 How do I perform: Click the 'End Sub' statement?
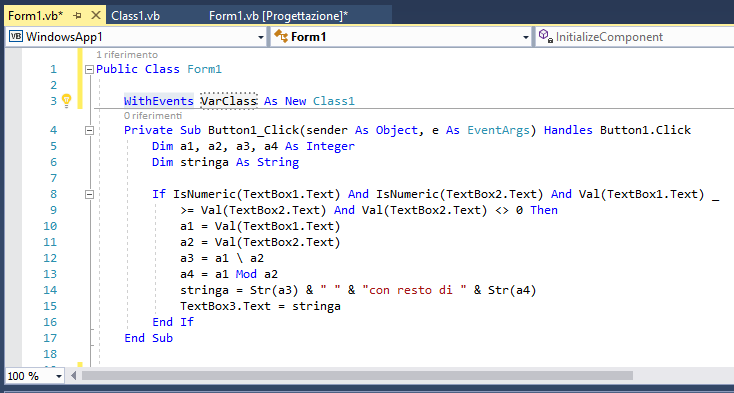coord(148,338)
